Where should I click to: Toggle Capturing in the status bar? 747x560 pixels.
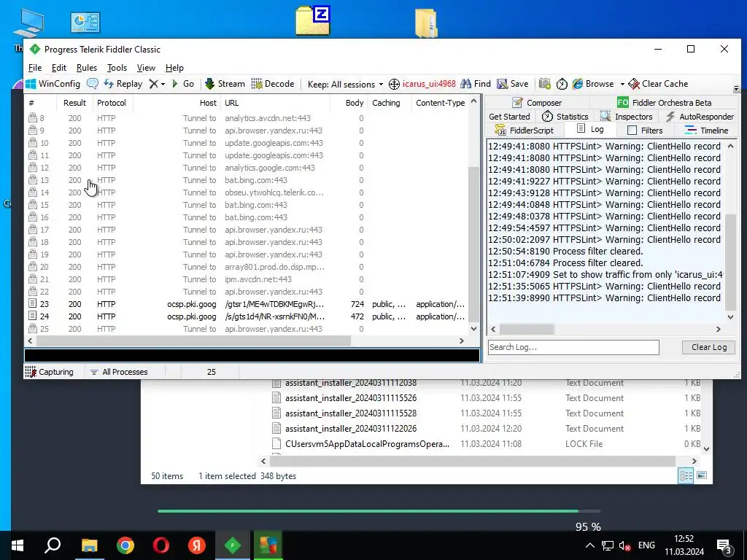(50, 372)
